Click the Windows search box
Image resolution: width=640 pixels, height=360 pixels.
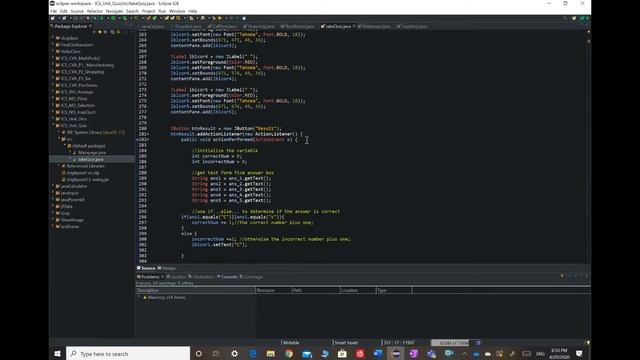click(128, 353)
